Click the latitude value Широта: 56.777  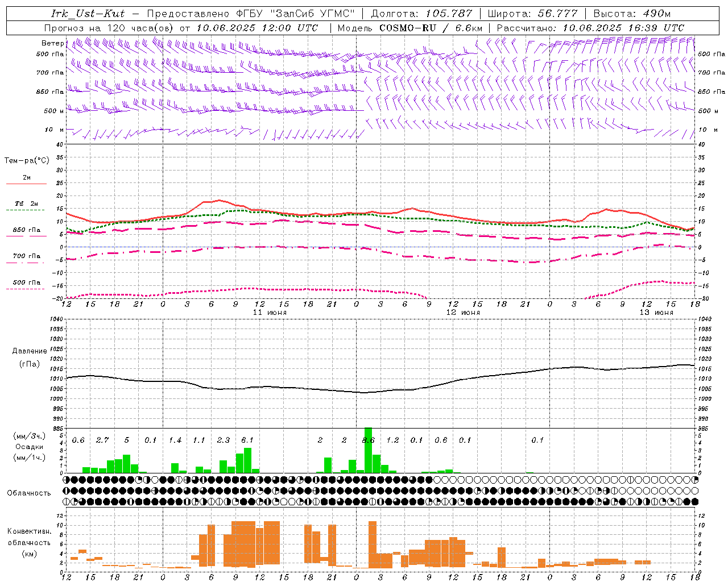533,14
